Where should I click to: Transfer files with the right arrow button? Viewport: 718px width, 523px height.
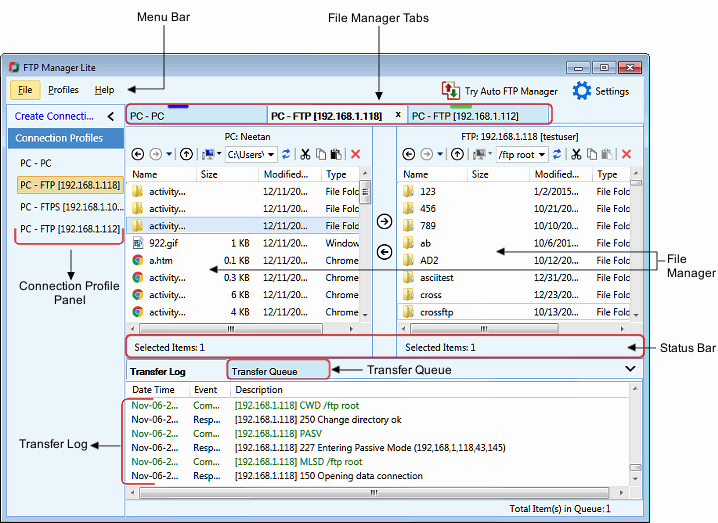(384, 222)
